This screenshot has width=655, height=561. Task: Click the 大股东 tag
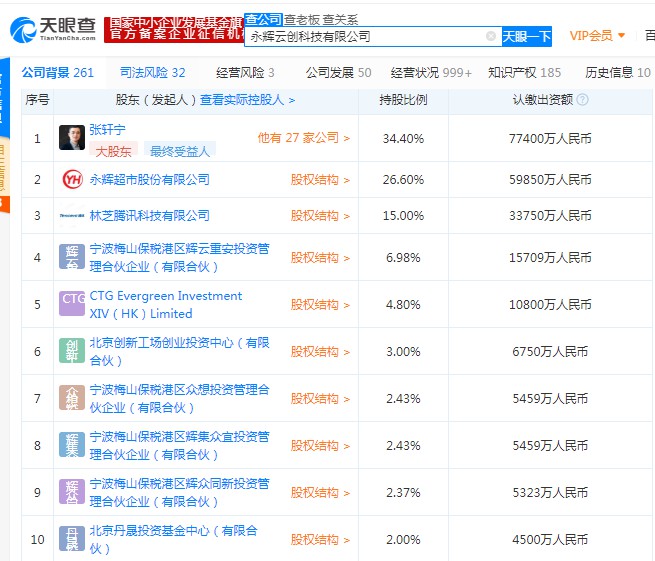113,151
